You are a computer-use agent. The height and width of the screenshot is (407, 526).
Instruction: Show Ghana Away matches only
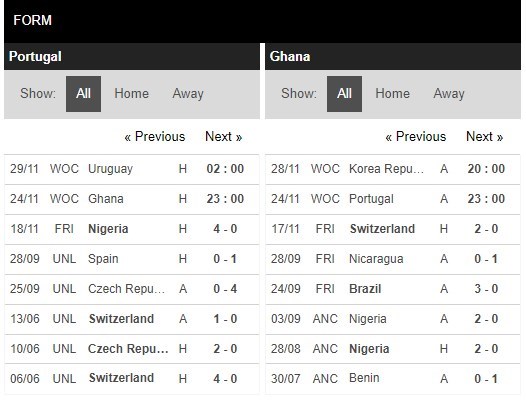(x=449, y=94)
